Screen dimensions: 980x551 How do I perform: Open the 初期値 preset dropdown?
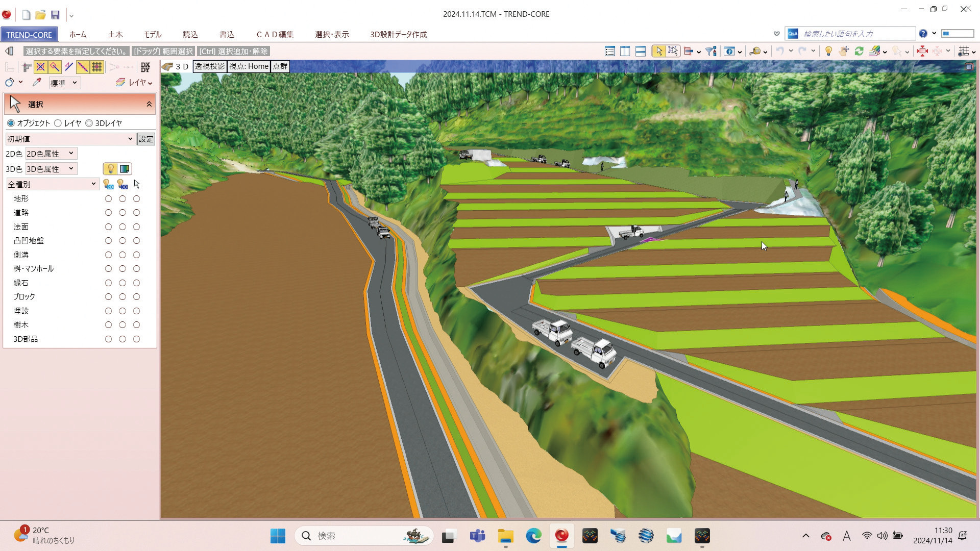point(70,139)
